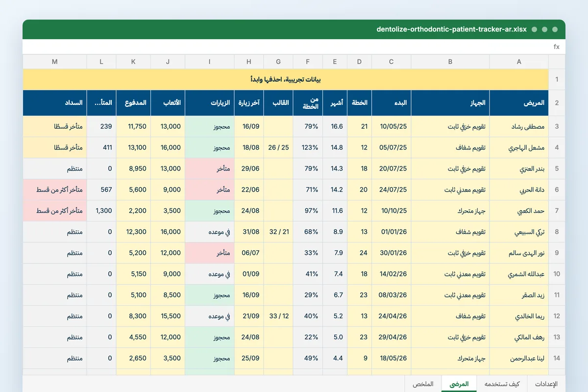The height and width of the screenshot is (392, 588).
Task: Click start date 18/05/26
Action: point(392,358)
